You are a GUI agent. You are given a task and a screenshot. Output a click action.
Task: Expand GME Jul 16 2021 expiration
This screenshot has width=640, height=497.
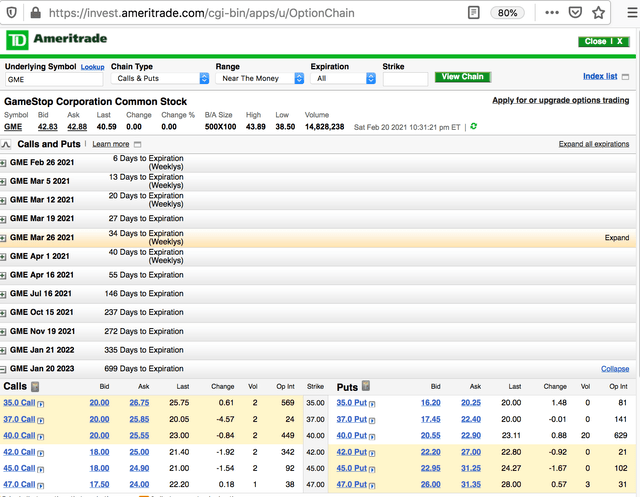tap(3, 295)
